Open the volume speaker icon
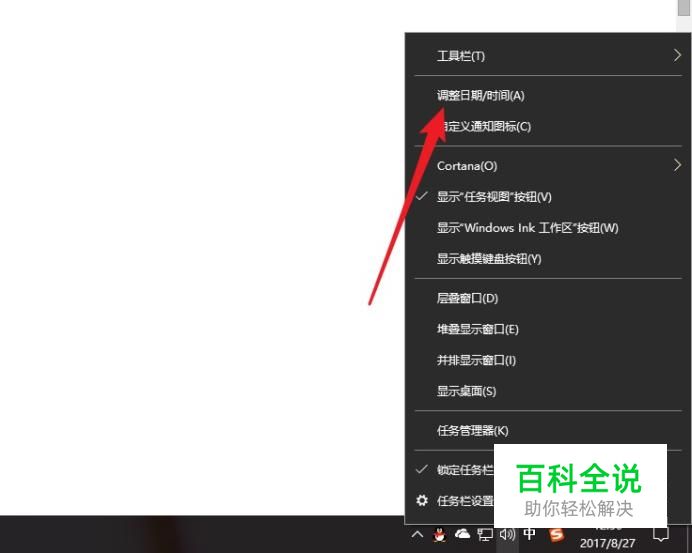 (507, 534)
